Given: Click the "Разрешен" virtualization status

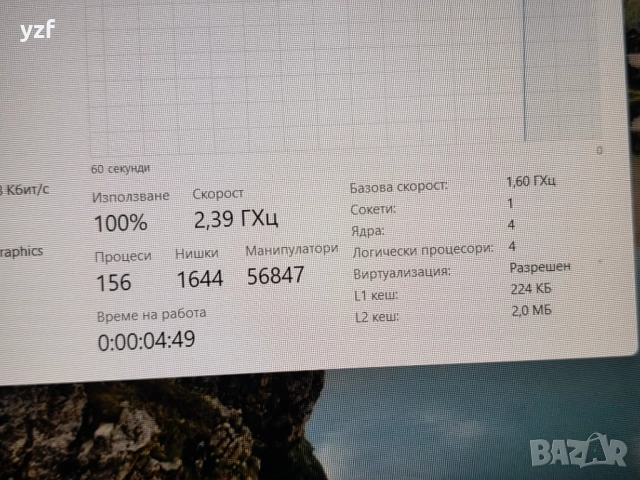Looking at the screenshot, I should [540, 267].
